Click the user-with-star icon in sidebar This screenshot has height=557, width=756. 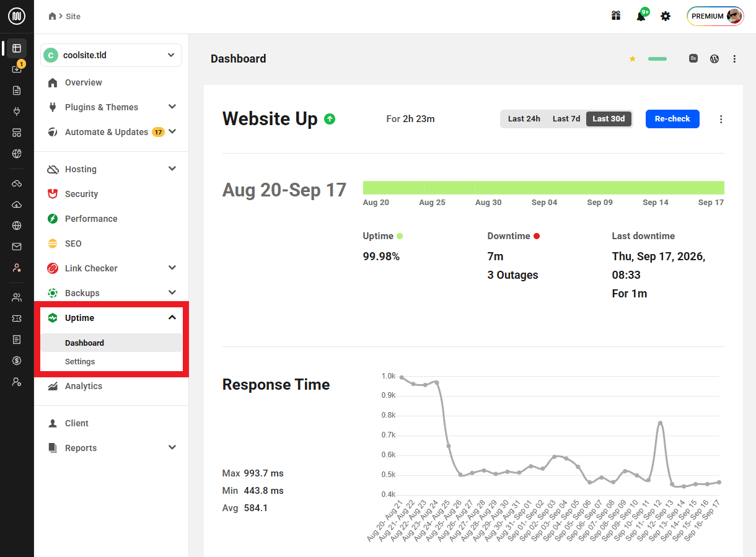click(x=17, y=268)
